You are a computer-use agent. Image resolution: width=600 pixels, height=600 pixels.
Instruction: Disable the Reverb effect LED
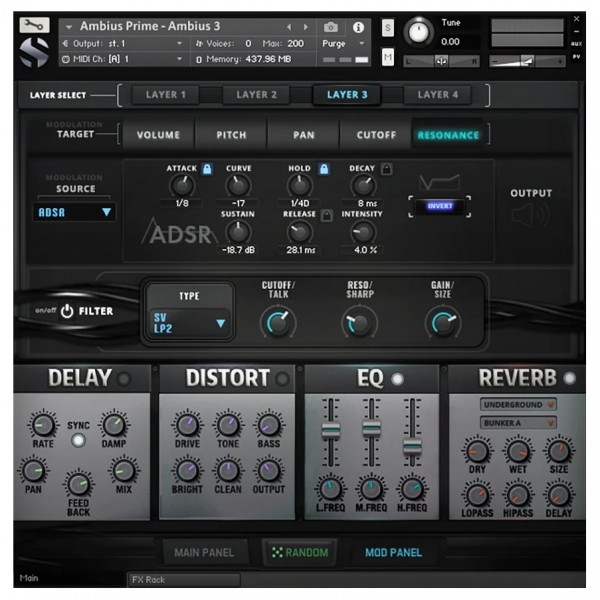tap(569, 378)
